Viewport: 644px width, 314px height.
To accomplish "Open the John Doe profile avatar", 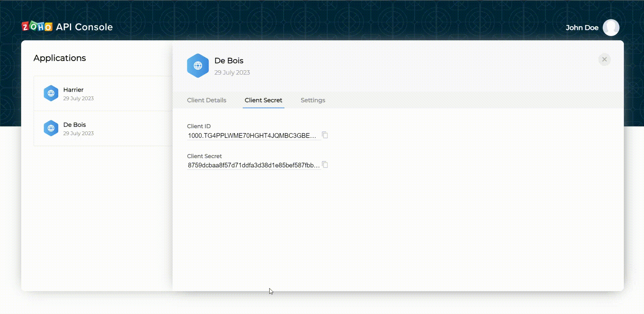I will click(x=611, y=28).
